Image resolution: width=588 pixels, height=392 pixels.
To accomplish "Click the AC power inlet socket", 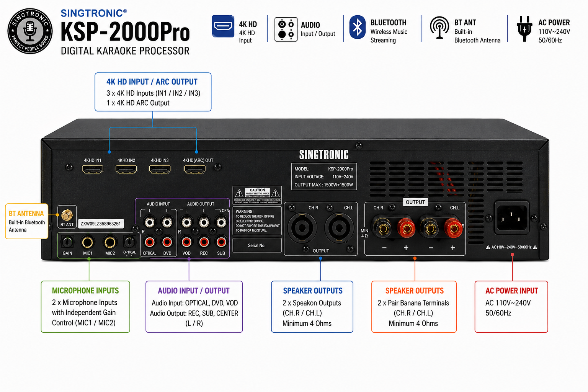I will pos(512,217).
